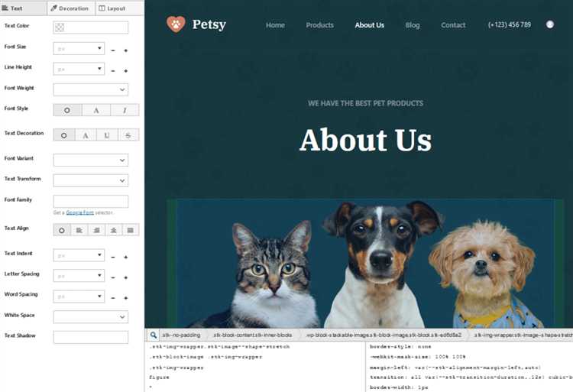Click the Text Shadow input field
The width and height of the screenshot is (573, 392).
[91, 337]
